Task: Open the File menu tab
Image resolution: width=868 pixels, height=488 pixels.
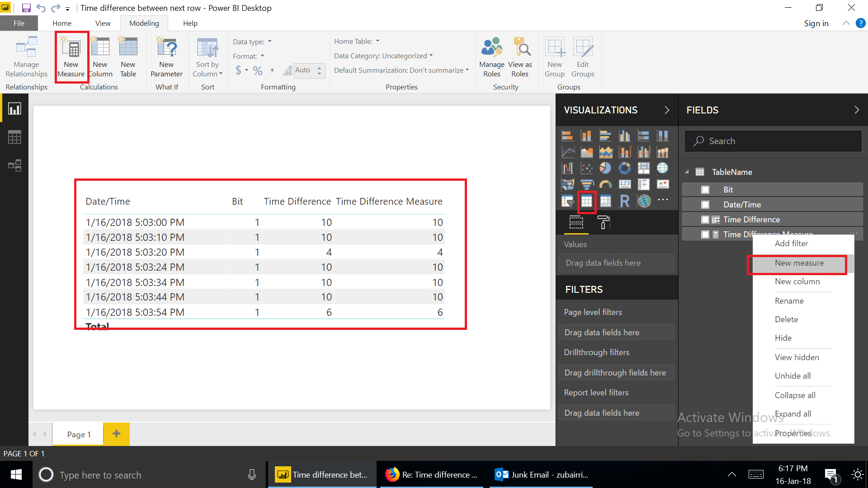Action: pyautogui.click(x=19, y=23)
